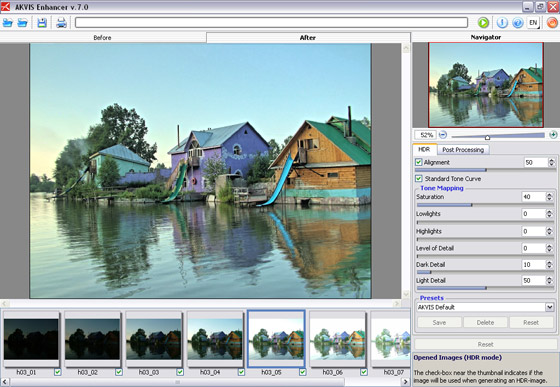560x387 pixels.
Task: Open image file with first folder icon
Action: point(8,23)
